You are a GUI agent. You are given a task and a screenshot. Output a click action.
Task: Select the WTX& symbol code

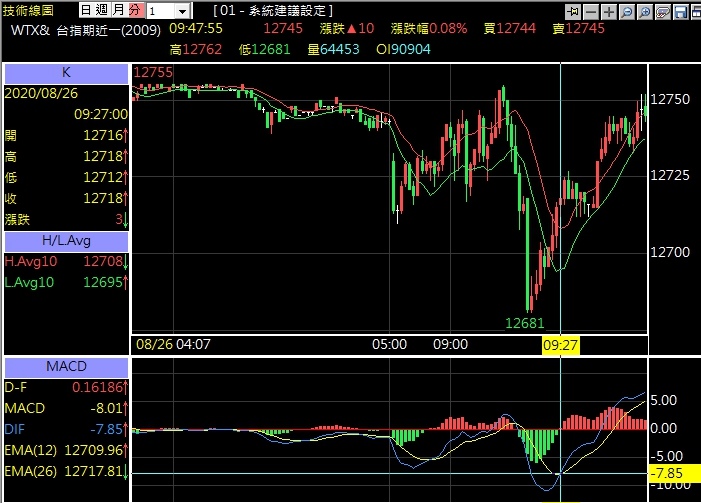pyautogui.click(x=30, y=30)
